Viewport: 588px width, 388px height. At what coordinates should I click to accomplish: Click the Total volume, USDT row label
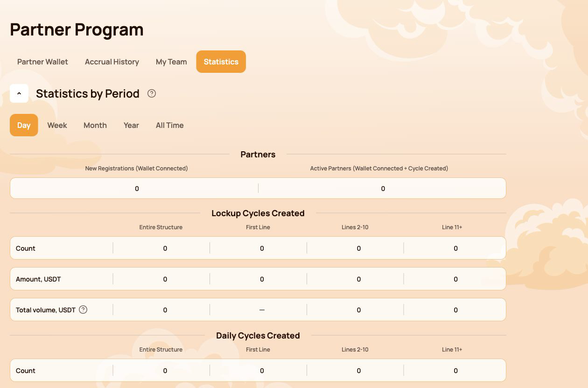(46, 310)
